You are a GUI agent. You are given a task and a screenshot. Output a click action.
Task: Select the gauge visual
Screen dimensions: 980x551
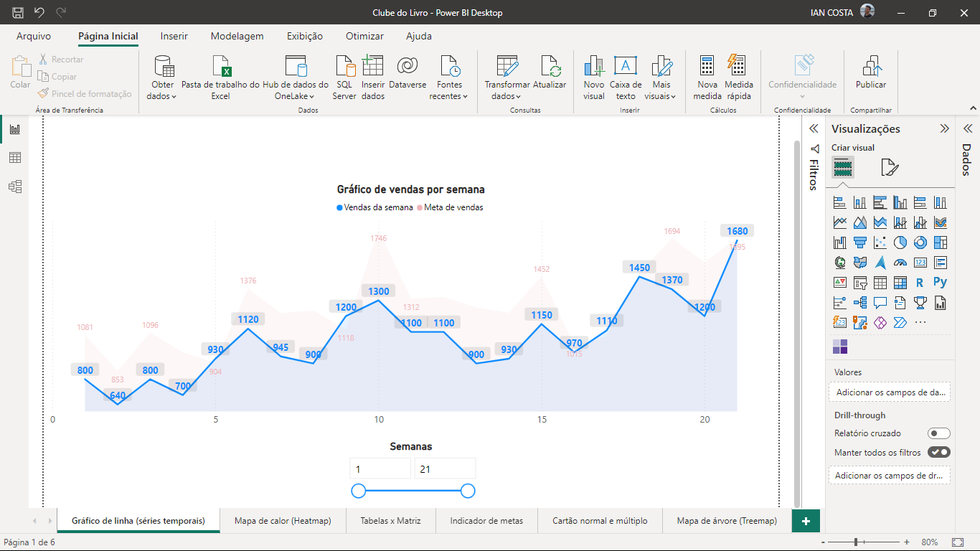tap(900, 263)
